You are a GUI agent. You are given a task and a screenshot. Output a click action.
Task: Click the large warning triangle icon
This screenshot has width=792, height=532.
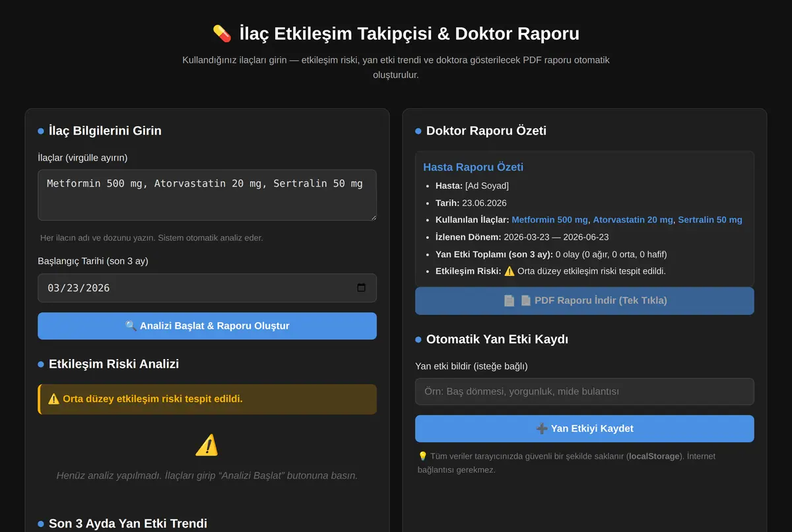pos(207,446)
